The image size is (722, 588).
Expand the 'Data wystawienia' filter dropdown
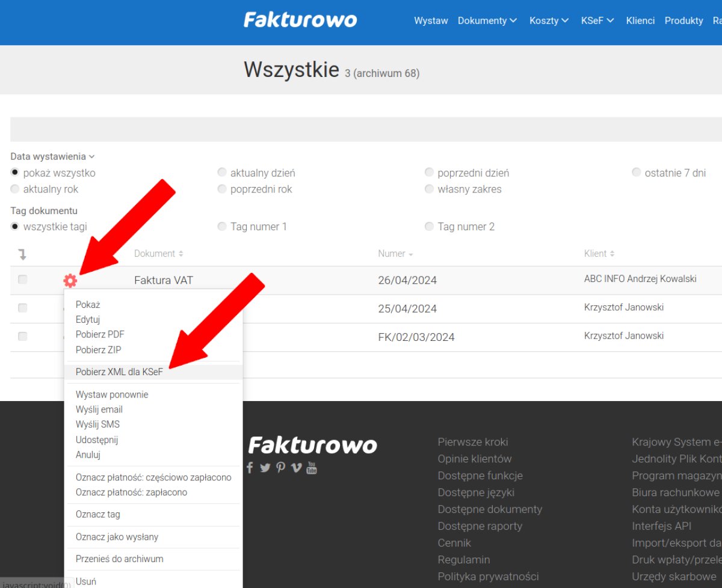[52, 156]
